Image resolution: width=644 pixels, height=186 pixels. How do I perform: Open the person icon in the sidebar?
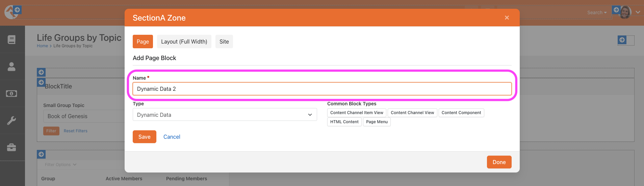pyautogui.click(x=11, y=67)
